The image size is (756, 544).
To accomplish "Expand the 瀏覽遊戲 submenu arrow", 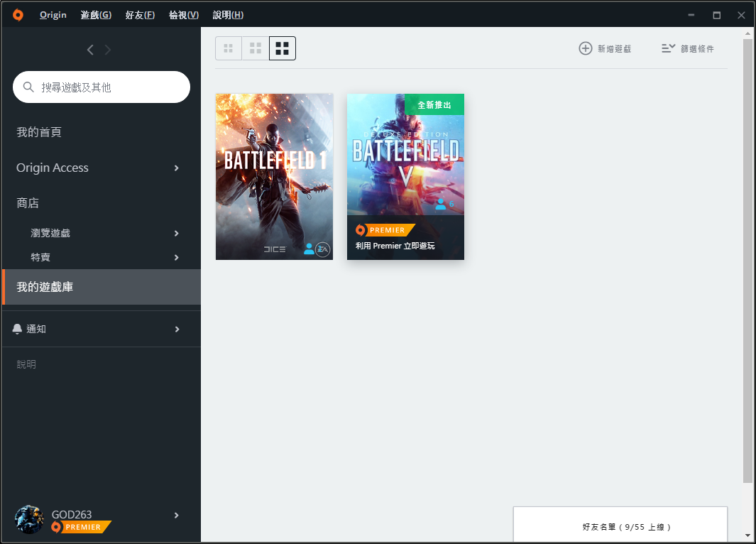I will (x=177, y=234).
